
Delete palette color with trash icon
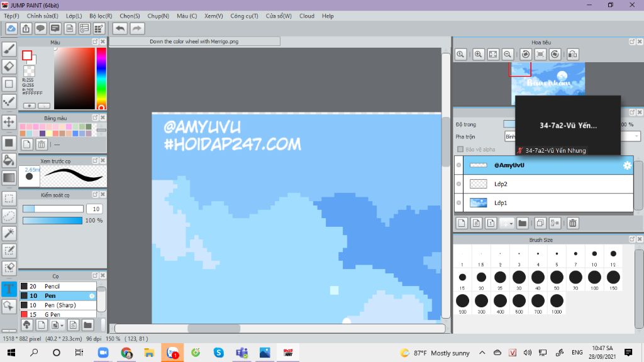click(x=42, y=144)
